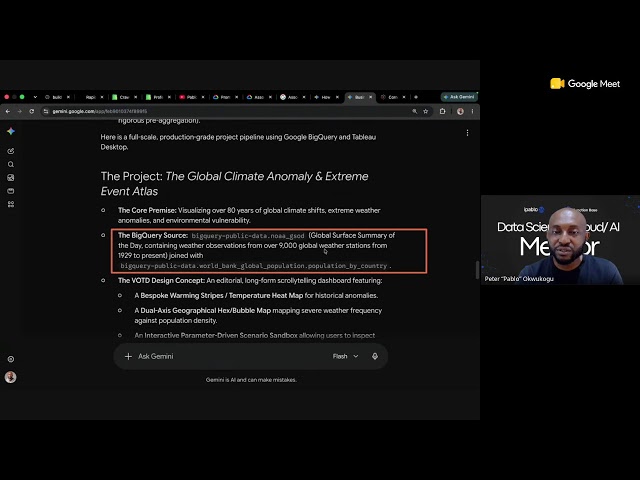Viewport: 640px width, 480px height.
Task: Open a new tab with the plus button
Action: (416, 97)
